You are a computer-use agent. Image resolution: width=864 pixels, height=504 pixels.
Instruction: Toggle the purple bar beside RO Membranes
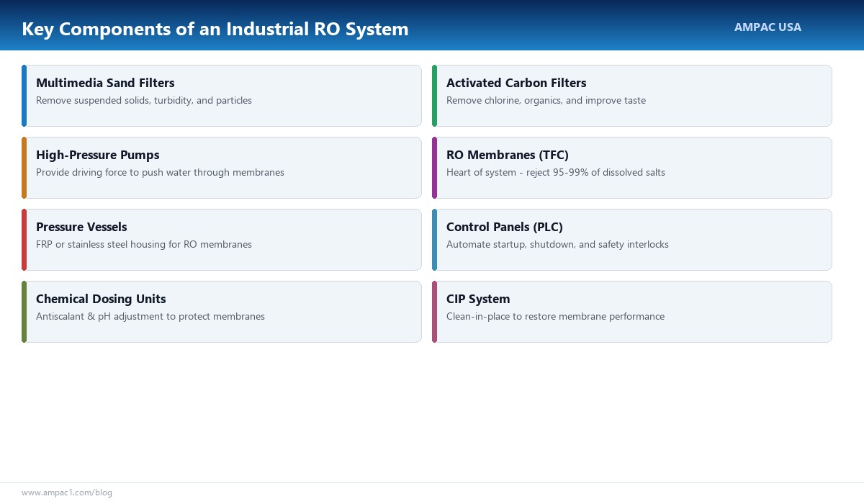coord(435,167)
